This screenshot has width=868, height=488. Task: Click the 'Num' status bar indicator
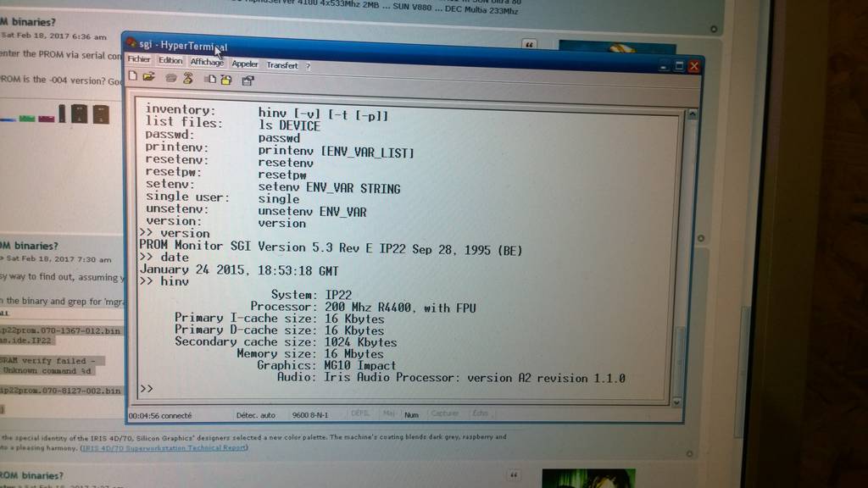point(411,414)
